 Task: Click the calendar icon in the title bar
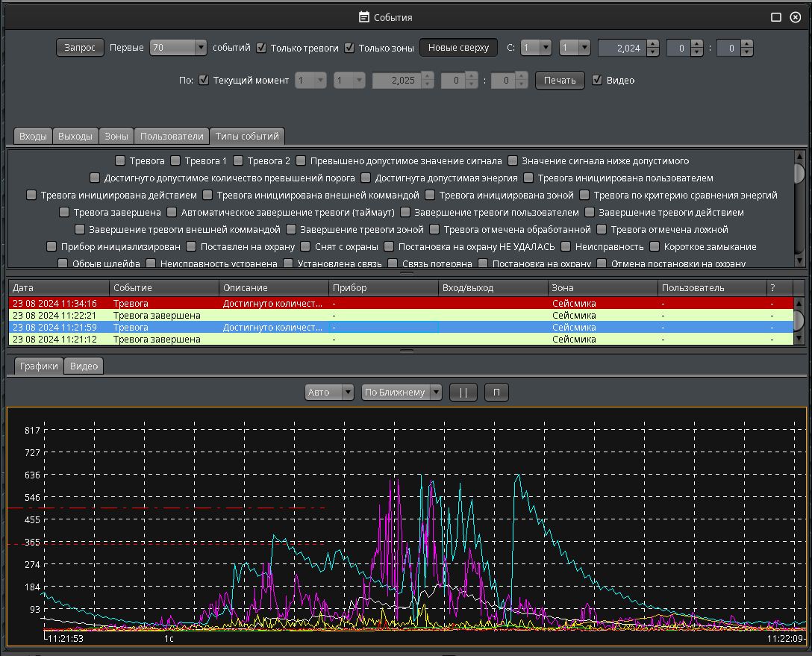point(364,17)
